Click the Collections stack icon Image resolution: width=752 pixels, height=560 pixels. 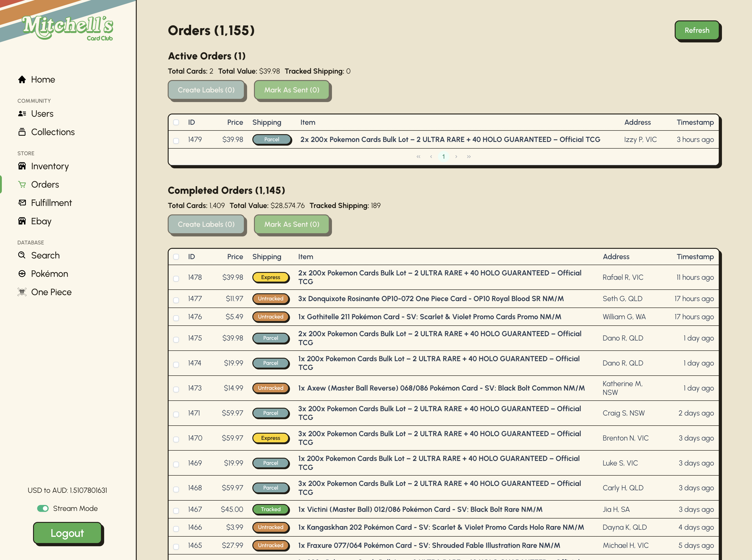pyautogui.click(x=22, y=132)
